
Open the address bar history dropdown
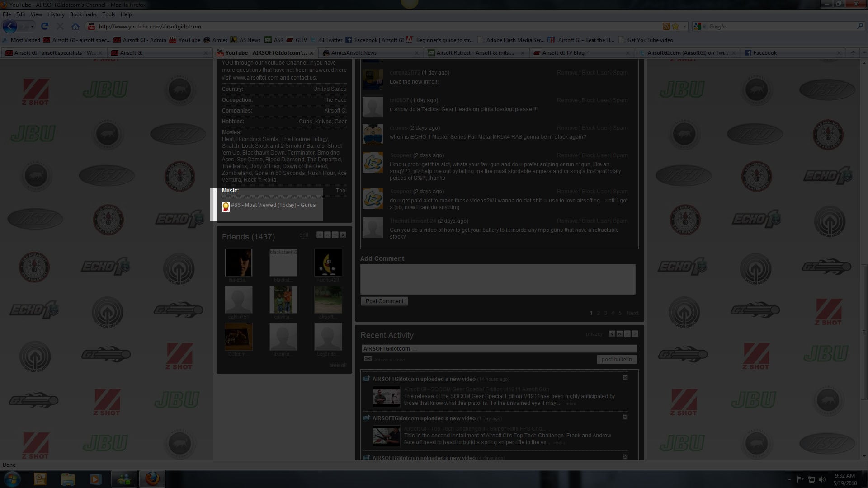tap(684, 27)
